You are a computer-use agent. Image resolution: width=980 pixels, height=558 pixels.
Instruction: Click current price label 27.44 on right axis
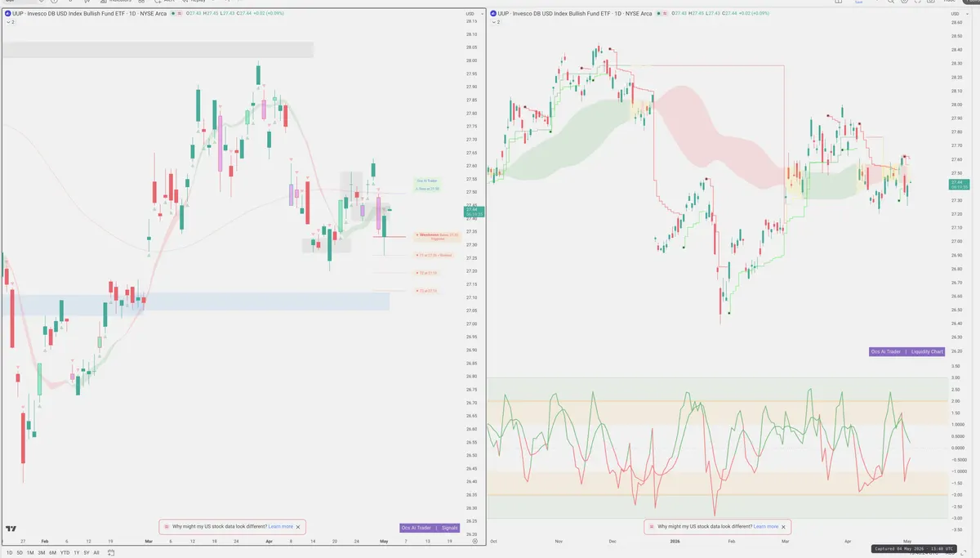click(959, 185)
